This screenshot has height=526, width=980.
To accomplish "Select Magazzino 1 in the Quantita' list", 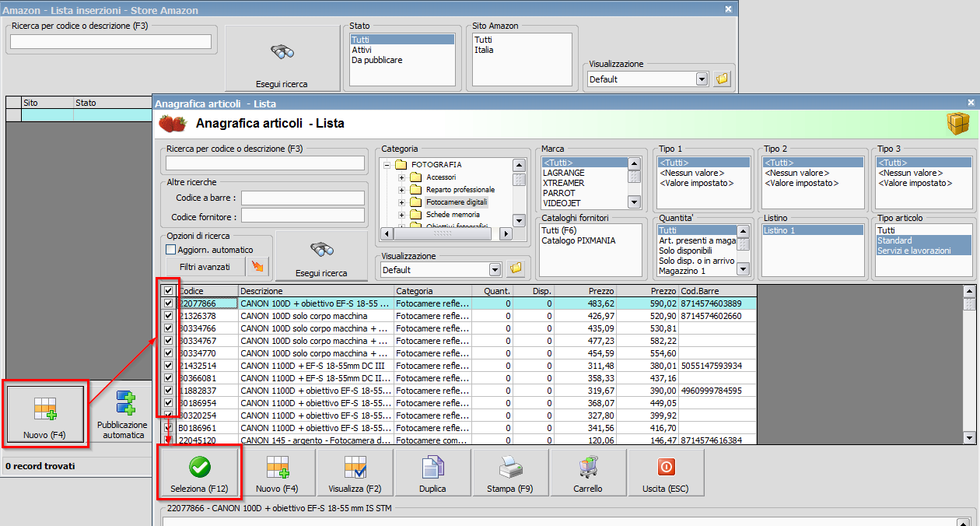I will pyautogui.click(x=697, y=271).
